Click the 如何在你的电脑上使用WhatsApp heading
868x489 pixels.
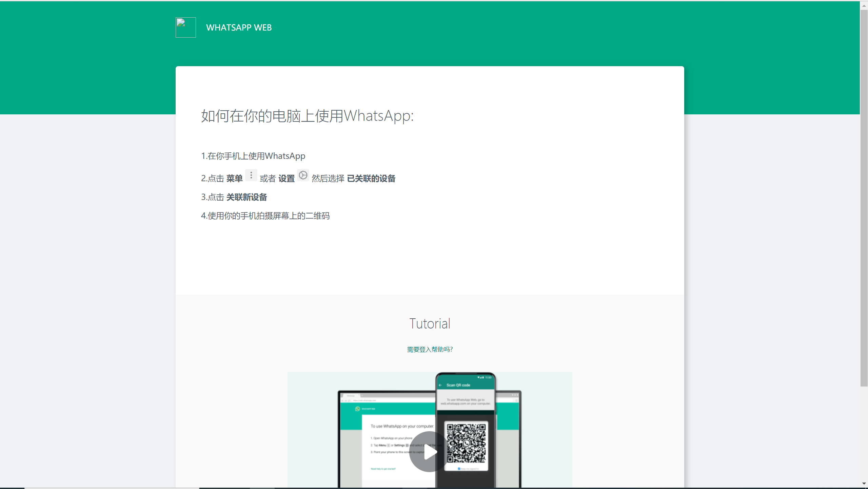point(307,116)
